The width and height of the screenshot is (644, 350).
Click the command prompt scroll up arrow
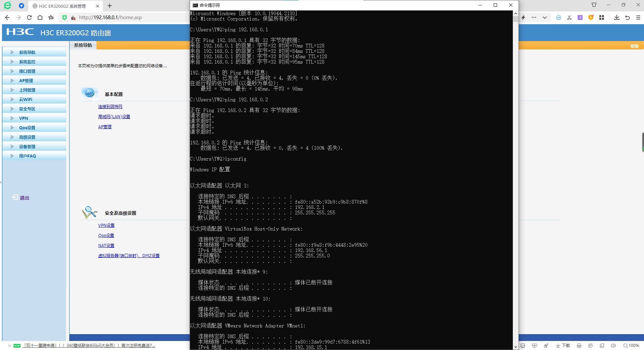(x=516, y=13)
